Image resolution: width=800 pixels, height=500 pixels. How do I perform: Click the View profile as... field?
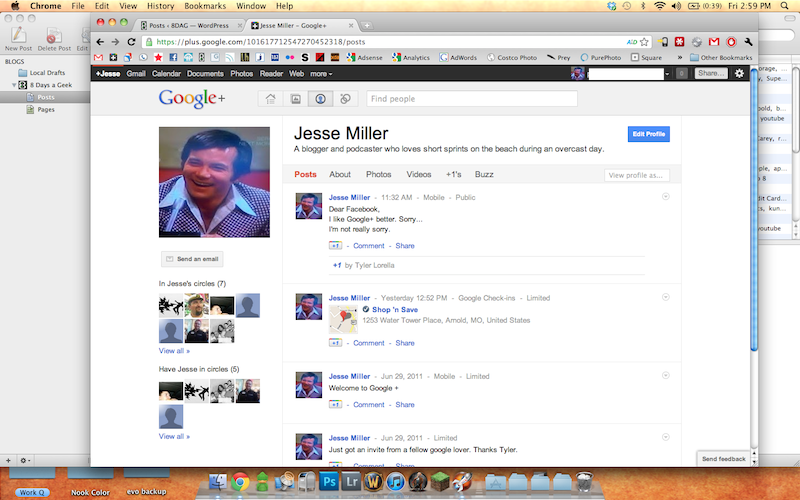point(637,175)
